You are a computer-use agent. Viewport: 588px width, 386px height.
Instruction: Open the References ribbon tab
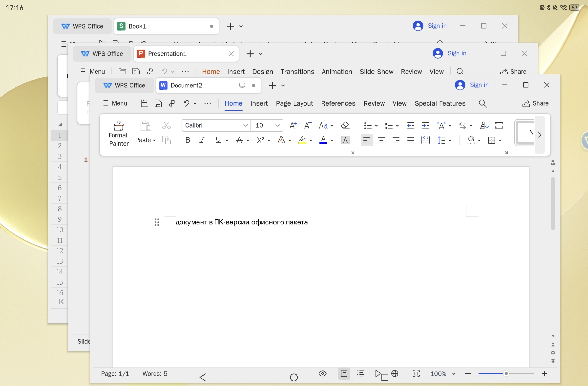338,103
